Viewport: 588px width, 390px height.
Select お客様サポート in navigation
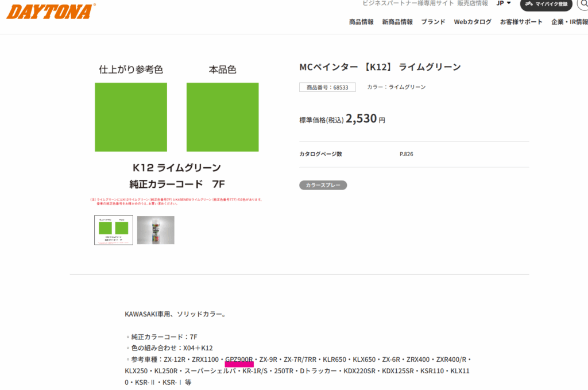[x=521, y=22]
